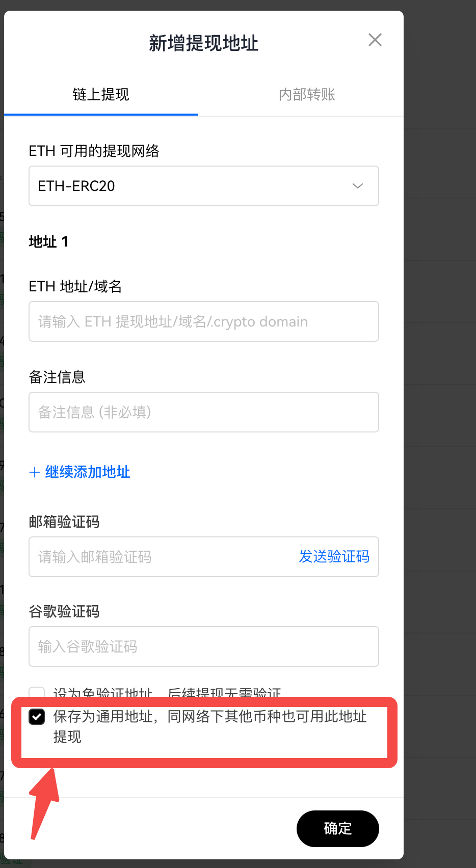The height and width of the screenshot is (868, 476).
Task: Click the chevron arrow in network selector
Action: point(358,186)
